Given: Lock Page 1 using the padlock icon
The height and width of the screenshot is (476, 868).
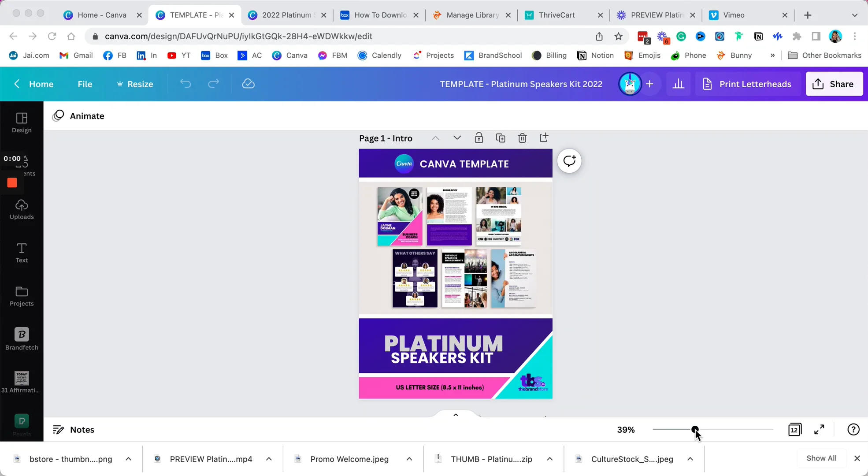Looking at the screenshot, I should (x=479, y=138).
